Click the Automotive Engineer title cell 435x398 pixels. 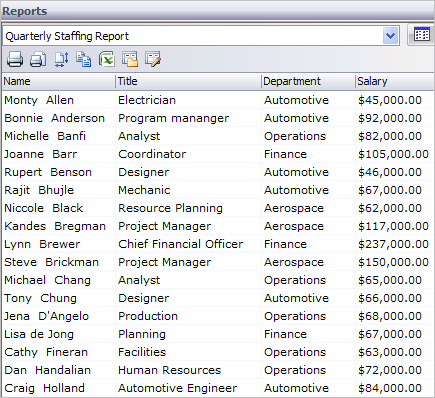pyautogui.click(x=188, y=388)
